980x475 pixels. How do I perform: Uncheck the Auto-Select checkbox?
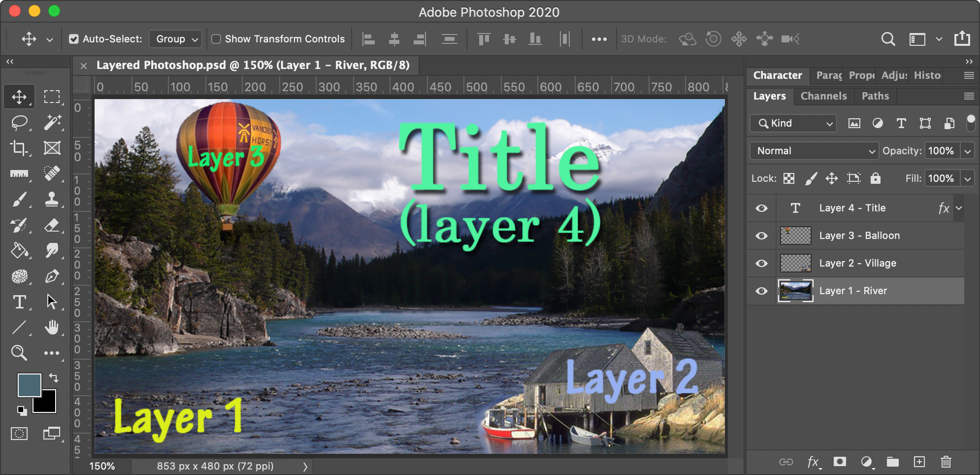74,39
